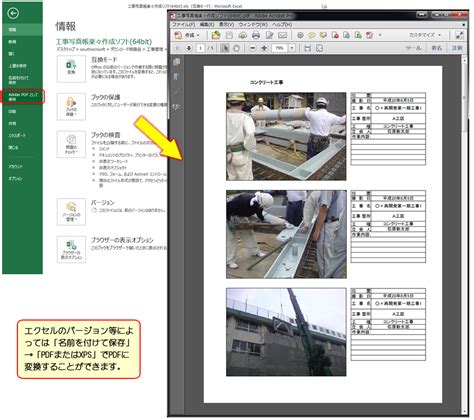The image size is (474, 420).
Task: Click the fit full page icon
Action: [319, 48]
